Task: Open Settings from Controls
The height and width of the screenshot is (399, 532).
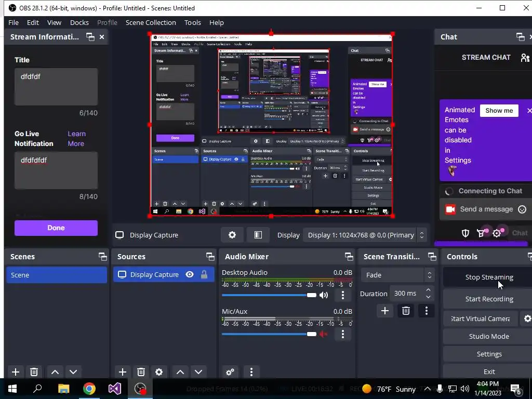Action: tap(489, 354)
